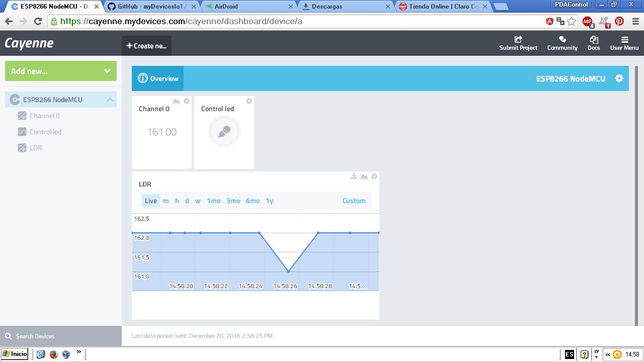Open the Community page
The width and height of the screenshot is (644, 362).
[562, 43]
